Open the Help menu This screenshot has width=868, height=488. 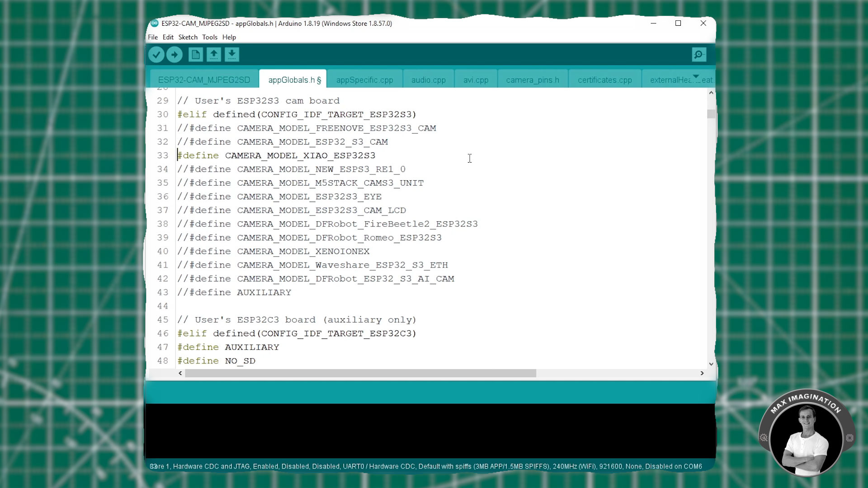(229, 37)
